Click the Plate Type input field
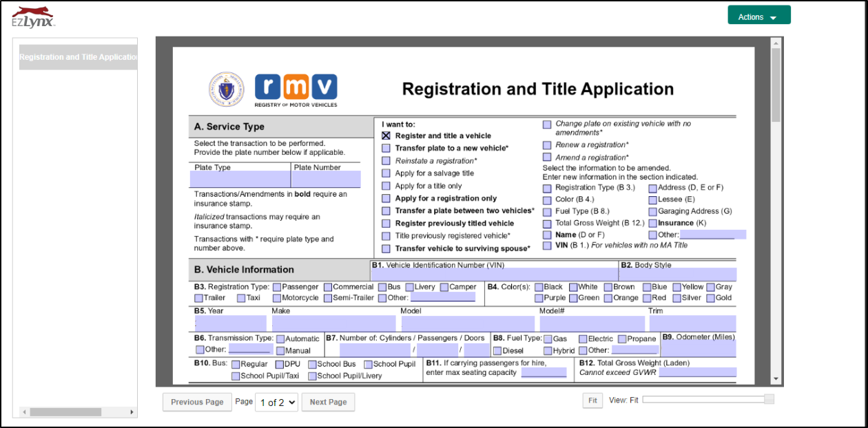 240,179
